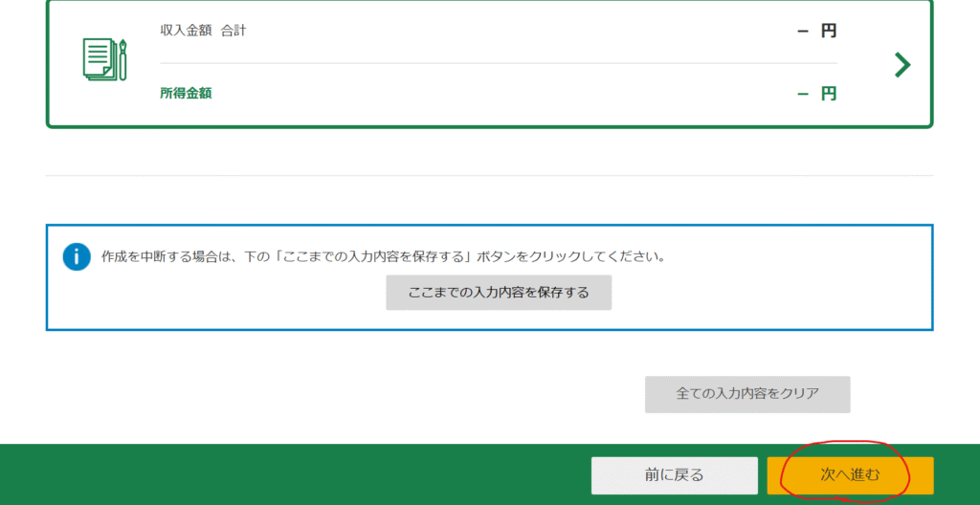Open income details with the right chevron
Viewport: 980px width, 505px height.
pos(902,64)
